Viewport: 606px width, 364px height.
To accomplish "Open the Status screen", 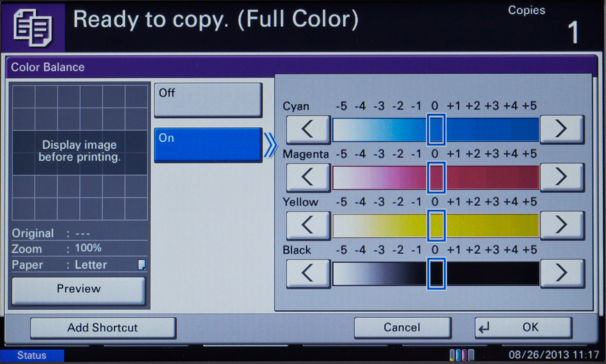I will click(x=32, y=356).
